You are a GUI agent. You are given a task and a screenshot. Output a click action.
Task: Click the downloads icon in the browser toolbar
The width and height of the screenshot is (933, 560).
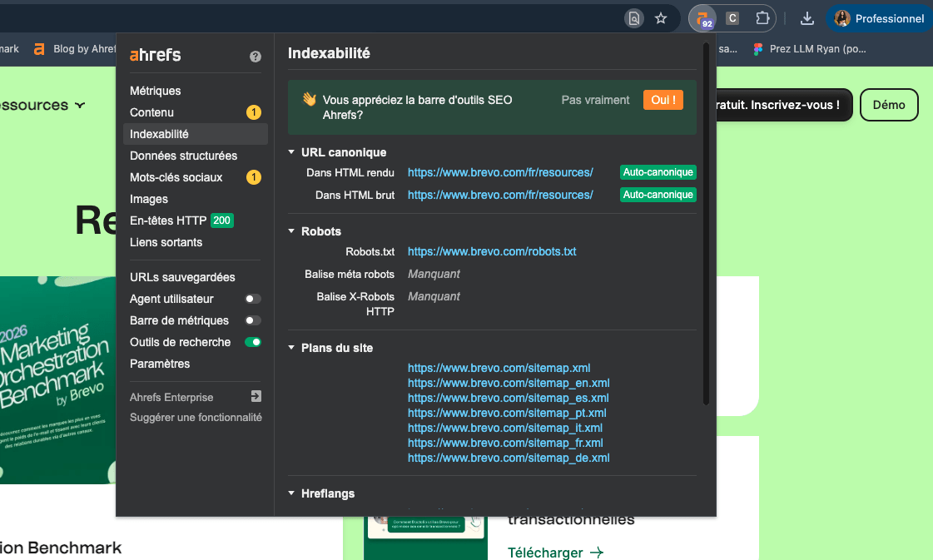point(807,17)
